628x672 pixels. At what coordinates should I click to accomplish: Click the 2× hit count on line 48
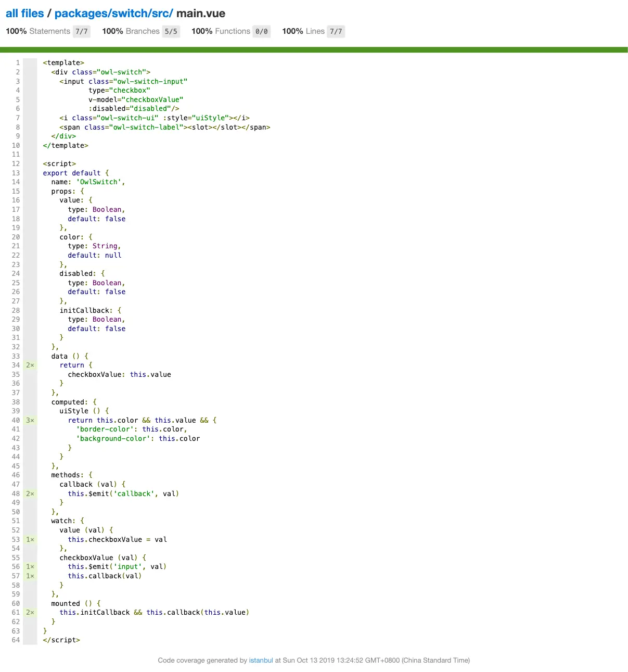coord(30,493)
